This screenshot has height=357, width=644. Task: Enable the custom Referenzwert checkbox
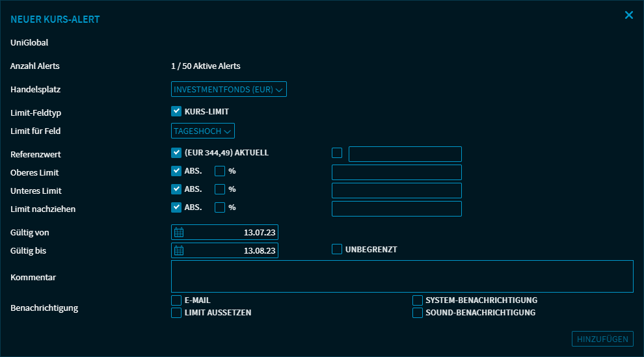(x=337, y=153)
